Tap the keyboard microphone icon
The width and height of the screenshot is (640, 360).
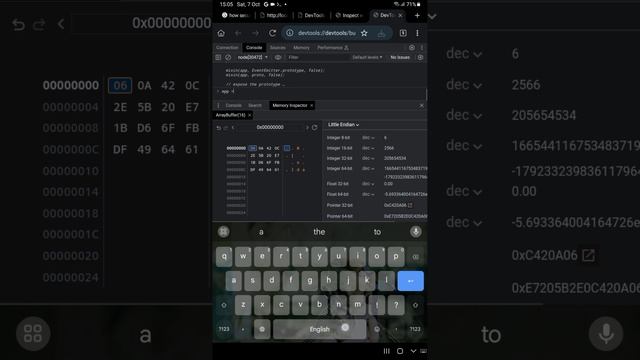tap(416, 232)
